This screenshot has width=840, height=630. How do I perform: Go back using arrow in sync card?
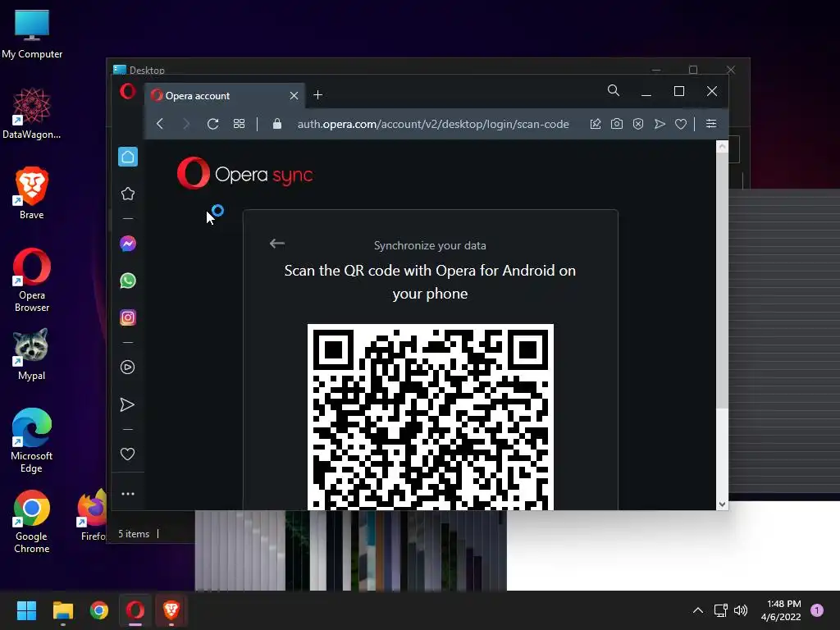click(x=277, y=243)
